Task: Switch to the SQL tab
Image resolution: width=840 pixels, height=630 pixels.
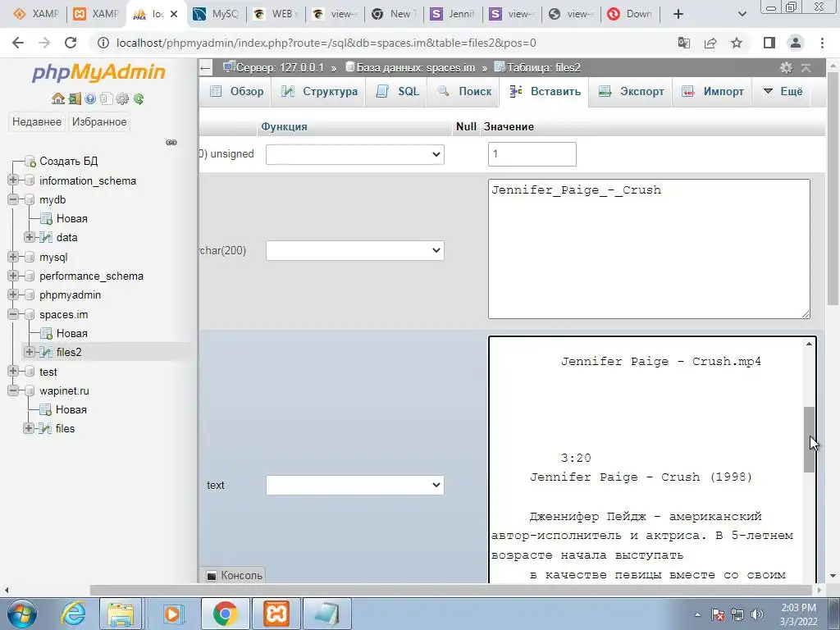Action: pos(398,92)
